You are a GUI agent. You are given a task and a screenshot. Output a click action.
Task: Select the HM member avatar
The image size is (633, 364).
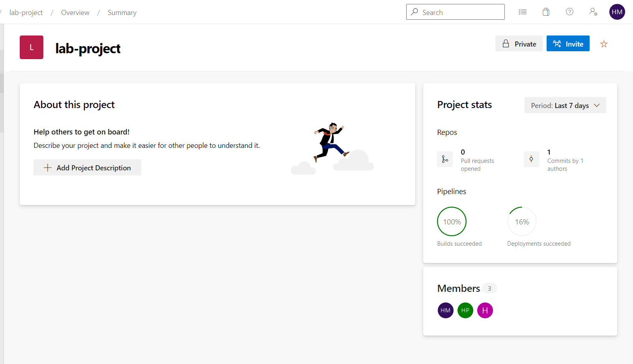pyautogui.click(x=446, y=310)
